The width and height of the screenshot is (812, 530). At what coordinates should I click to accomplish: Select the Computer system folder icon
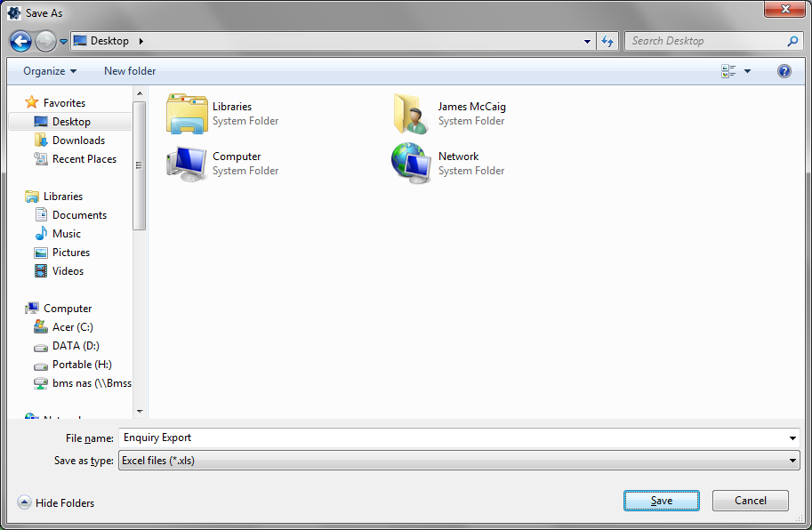pyautogui.click(x=187, y=163)
